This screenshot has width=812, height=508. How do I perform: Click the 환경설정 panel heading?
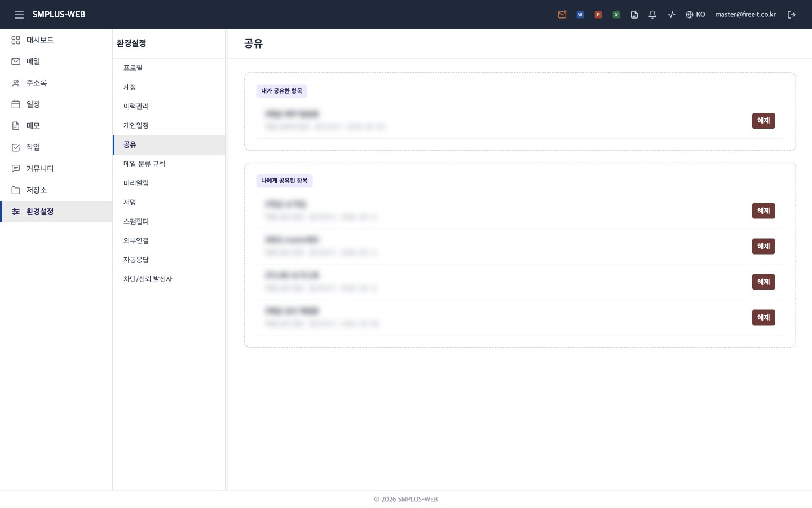131,43
